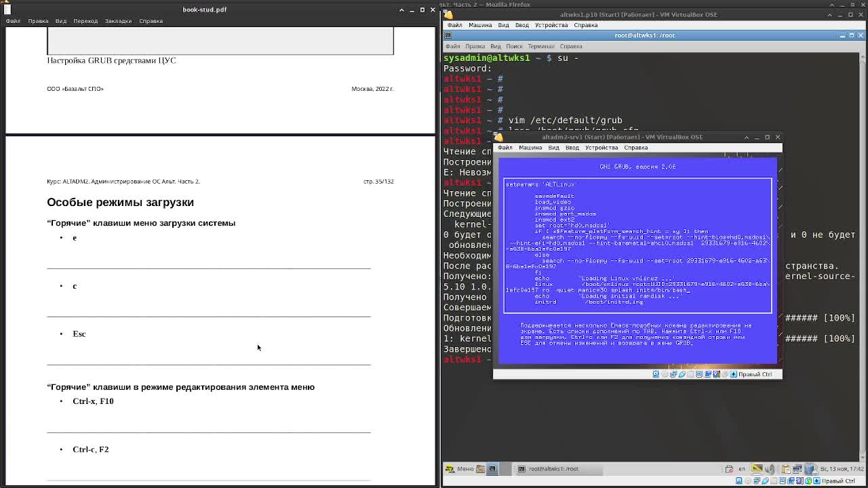Open Правка menu in root@altwks1 terminal
The image size is (868, 488).
(475, 46)
